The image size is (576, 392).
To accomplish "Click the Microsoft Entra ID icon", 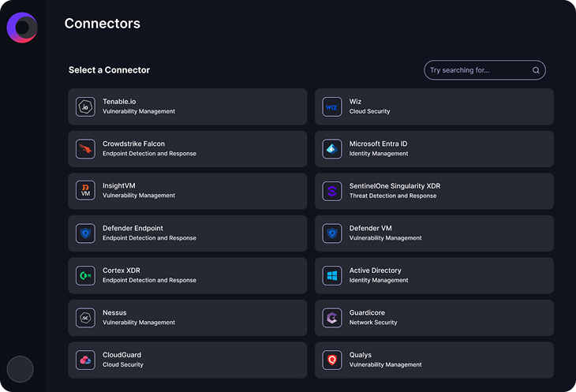I will coord(331,149).
